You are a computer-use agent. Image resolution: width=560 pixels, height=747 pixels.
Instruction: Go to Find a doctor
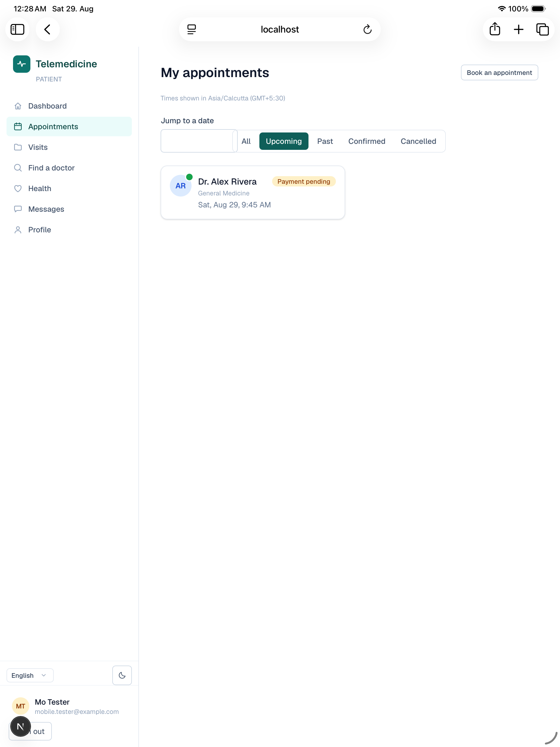coord(69,168)
